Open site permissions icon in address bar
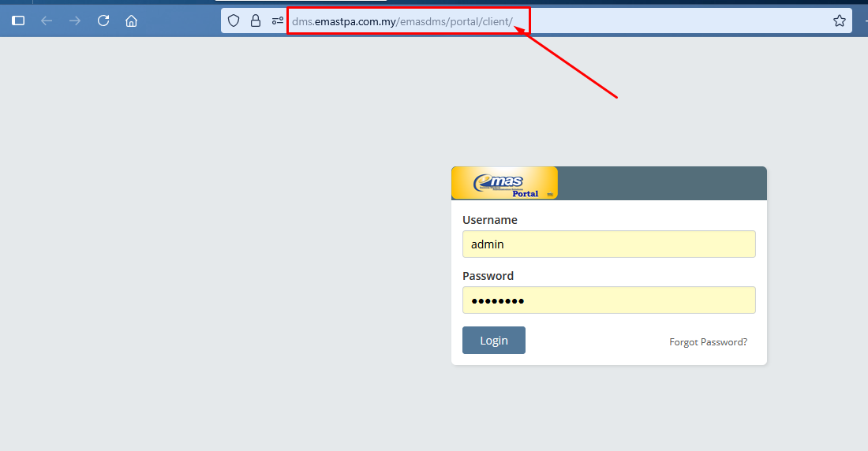 [277, 20]
